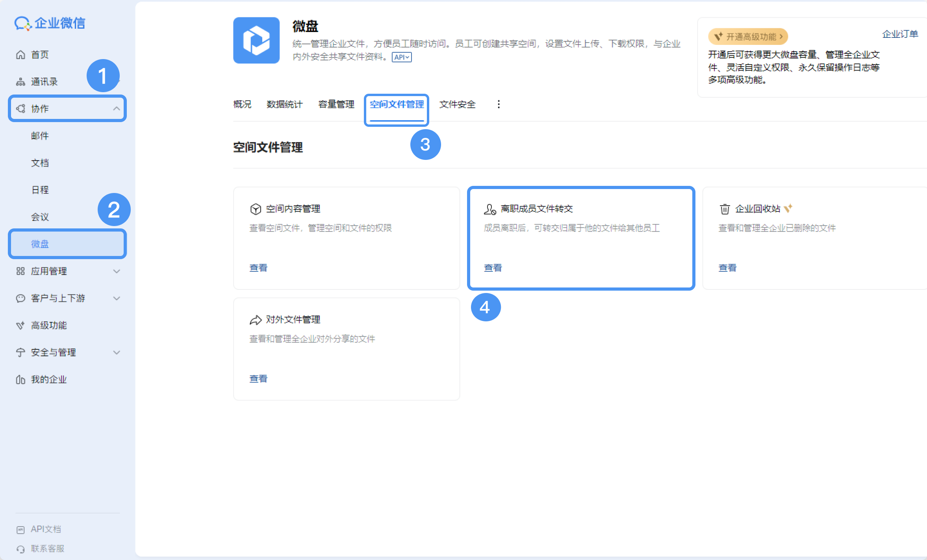The height and width of the screenshot is (560, 927).
Task: Click the API文档 icon
Action: [20, 530]
